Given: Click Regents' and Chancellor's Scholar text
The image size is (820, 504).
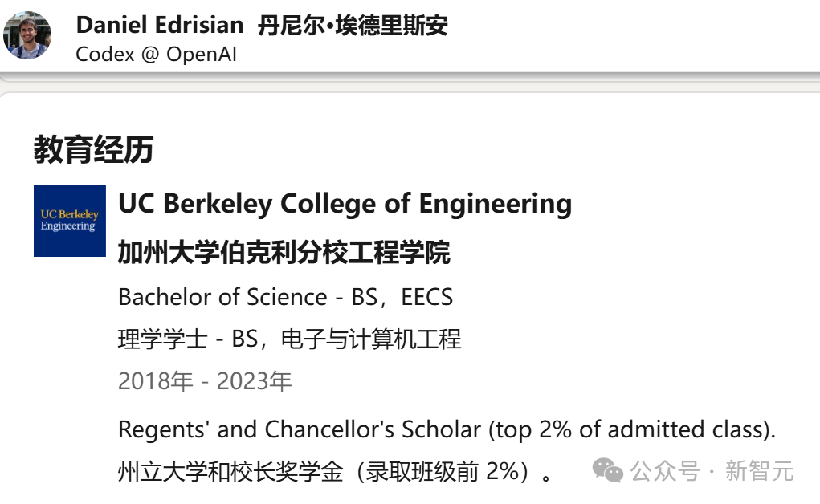Looking at the screenshot, I should [299, 429].
